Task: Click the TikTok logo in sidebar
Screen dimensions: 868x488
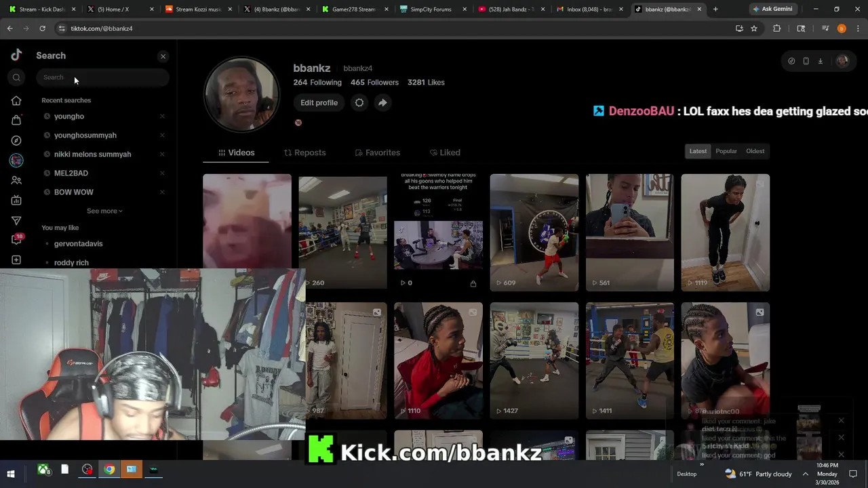Action: [x=16, y=55]
